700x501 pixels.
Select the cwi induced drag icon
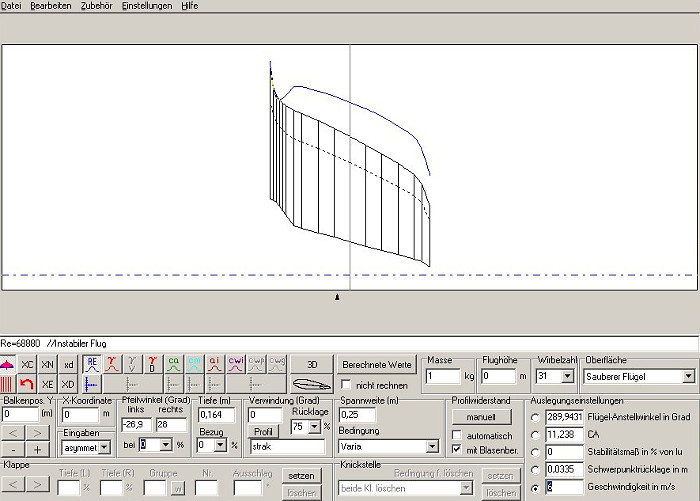coord(236,364)
